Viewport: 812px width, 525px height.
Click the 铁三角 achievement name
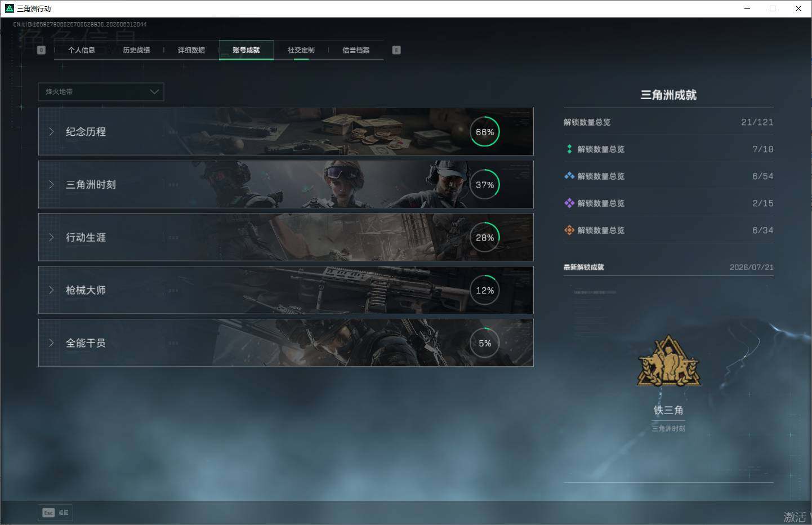pyautogui.click(x=668, y=410)
